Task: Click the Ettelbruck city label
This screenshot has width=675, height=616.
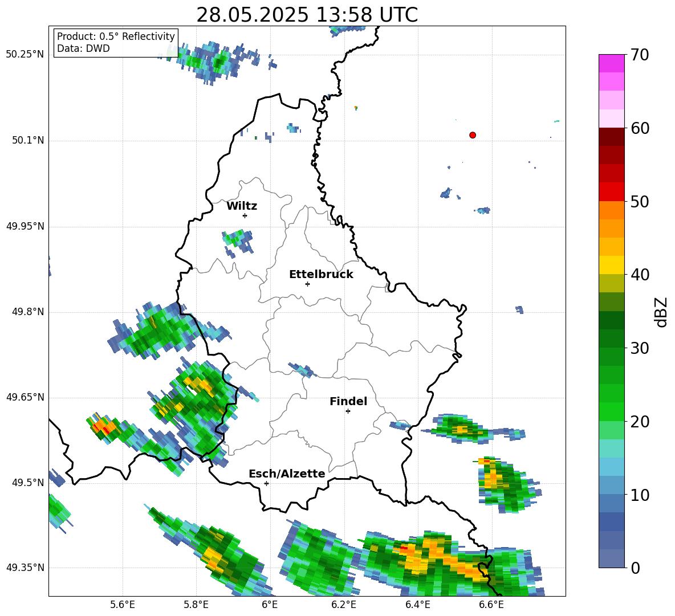Action: tap(321, 275)
